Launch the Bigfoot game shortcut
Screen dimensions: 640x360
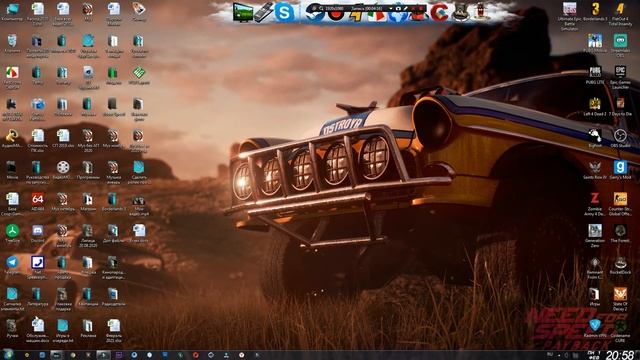595,138
